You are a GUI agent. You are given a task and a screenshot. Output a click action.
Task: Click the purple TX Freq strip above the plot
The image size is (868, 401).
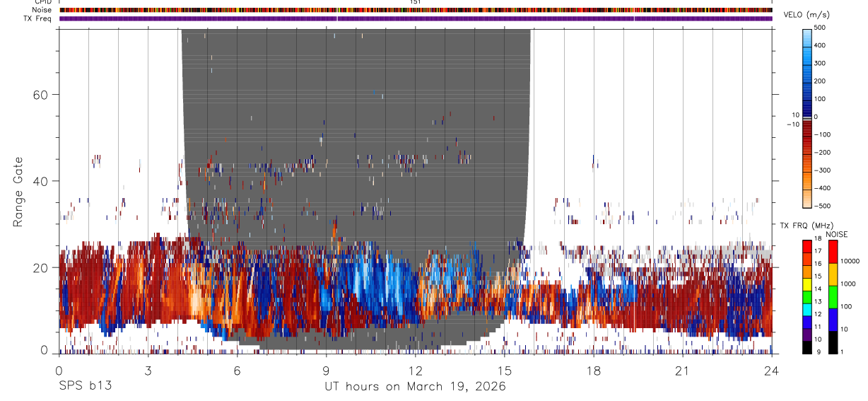pyautogui.click(x=416, y=18)
